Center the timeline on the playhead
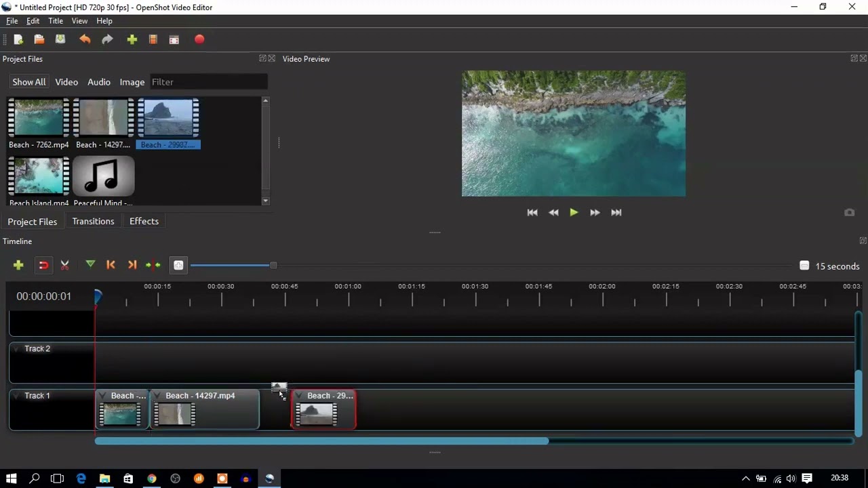The width and height of the screenshot is (868, 488). pyautogui.click(x=153, y=265)
